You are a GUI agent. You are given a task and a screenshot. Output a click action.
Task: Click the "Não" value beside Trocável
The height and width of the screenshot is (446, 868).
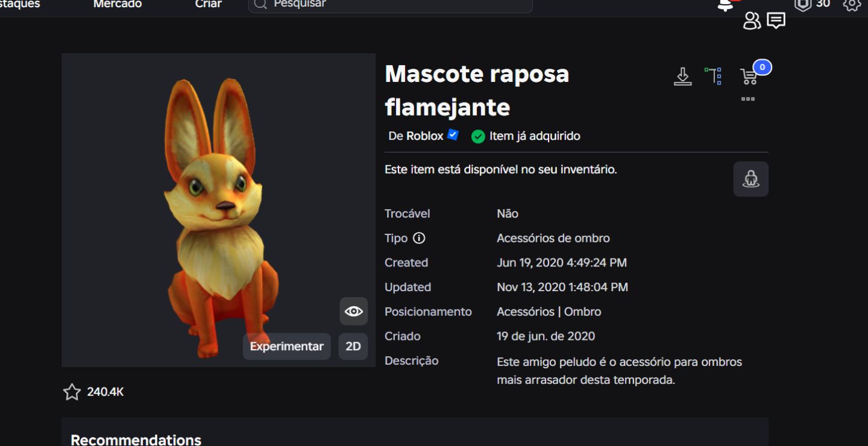(508, 214)
